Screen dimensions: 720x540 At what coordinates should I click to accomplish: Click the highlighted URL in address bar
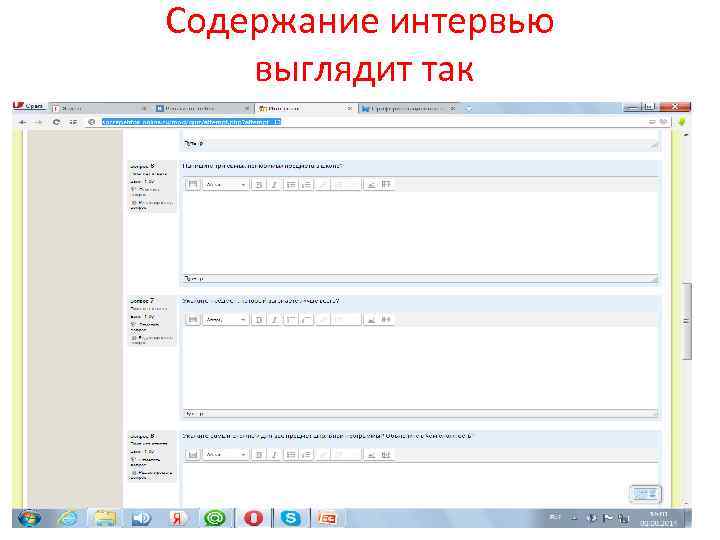pyautogui.click(x=191, y=122)
